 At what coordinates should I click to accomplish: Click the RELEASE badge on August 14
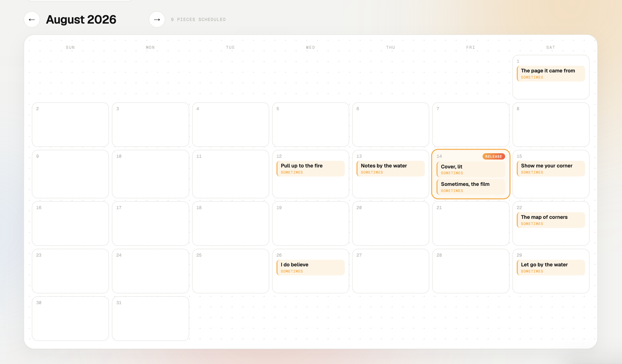(494, 156)
